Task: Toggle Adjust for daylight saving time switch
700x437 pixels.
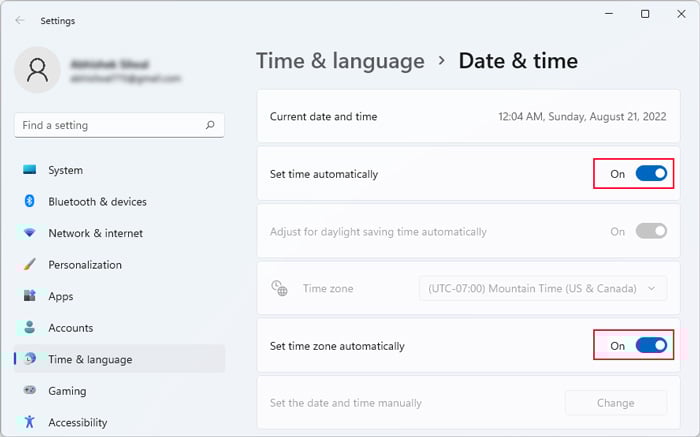Action: (x=651, y=231)
